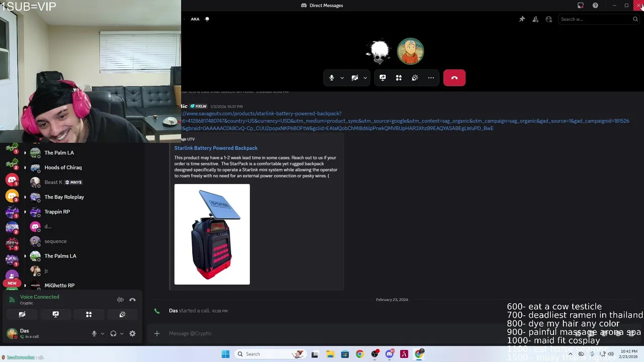Open Windows Start menu
The width and height of the screenshot is (644, 362).
click(x=225, y=354)
